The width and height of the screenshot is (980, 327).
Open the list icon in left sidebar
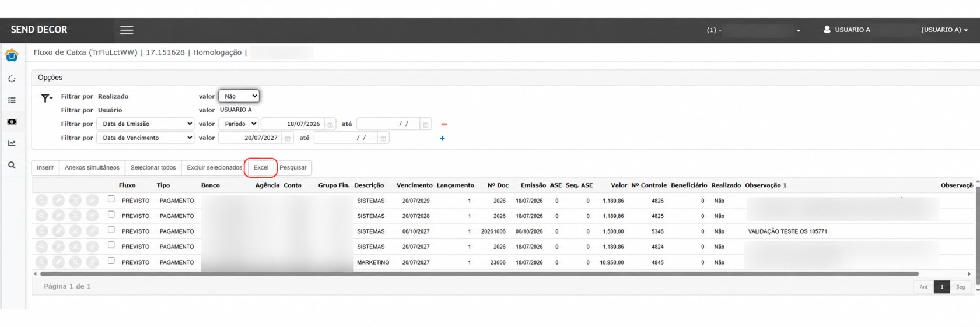12,100
